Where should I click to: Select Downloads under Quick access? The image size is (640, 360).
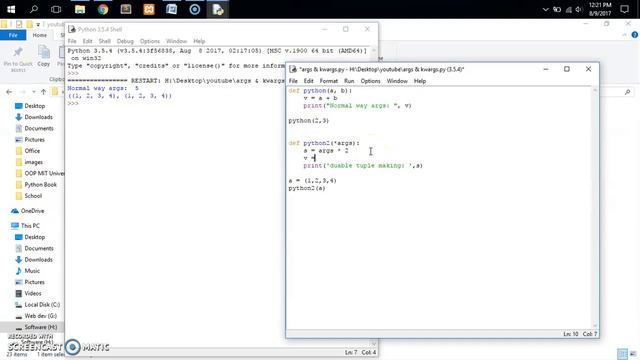[38, 117]
